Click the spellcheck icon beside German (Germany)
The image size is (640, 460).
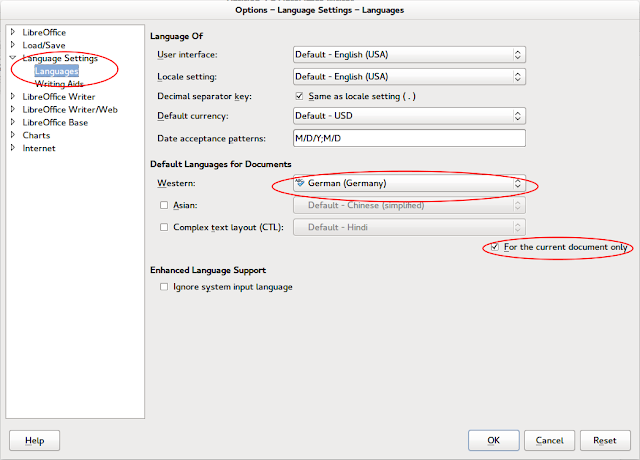point(300,184)
